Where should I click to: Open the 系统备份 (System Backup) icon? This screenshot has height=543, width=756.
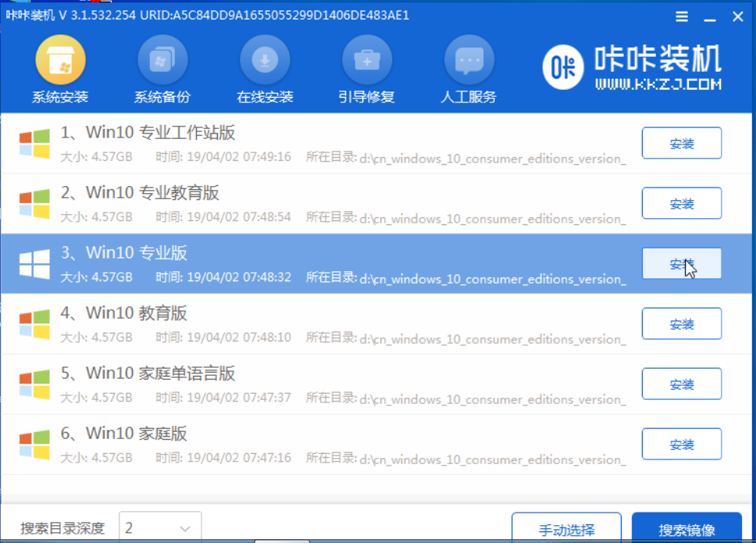[162, 61]
